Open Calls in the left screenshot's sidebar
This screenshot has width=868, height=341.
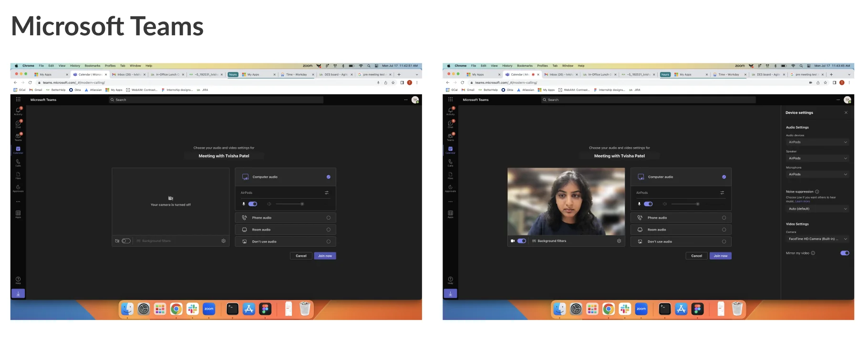click(x=18, y=162)
